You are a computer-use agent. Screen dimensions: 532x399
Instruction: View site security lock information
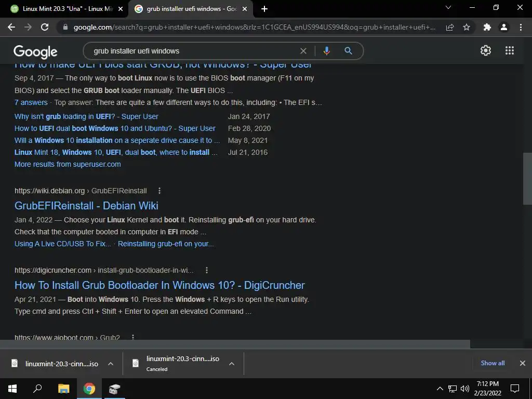coord(65,27)
